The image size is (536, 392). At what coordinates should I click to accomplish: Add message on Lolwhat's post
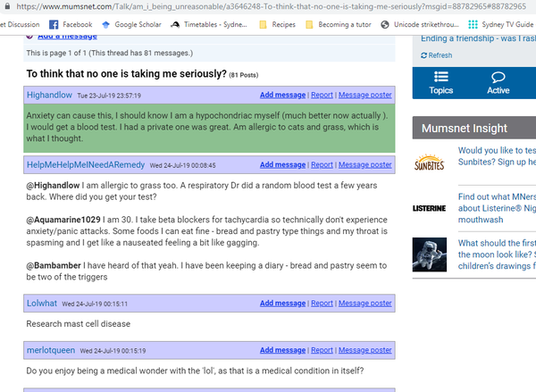coord(282,304)
